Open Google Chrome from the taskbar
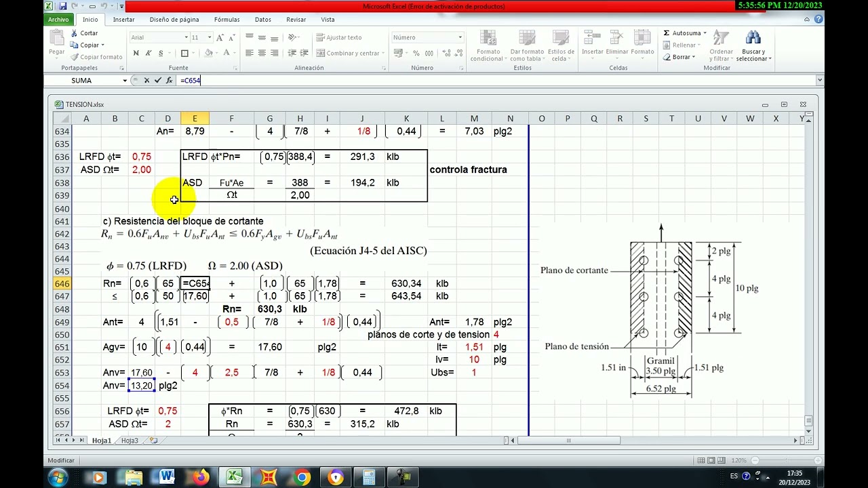The image size is (868, 488). point(302,477)
